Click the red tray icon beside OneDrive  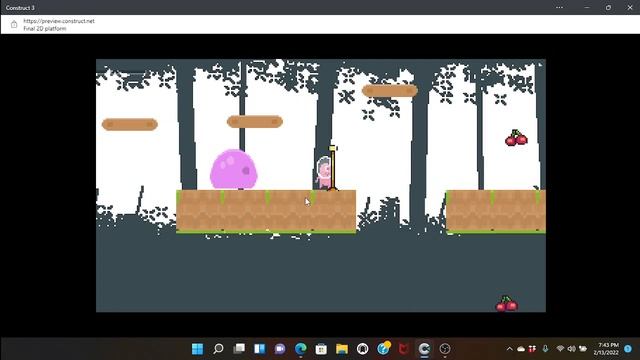532,349
